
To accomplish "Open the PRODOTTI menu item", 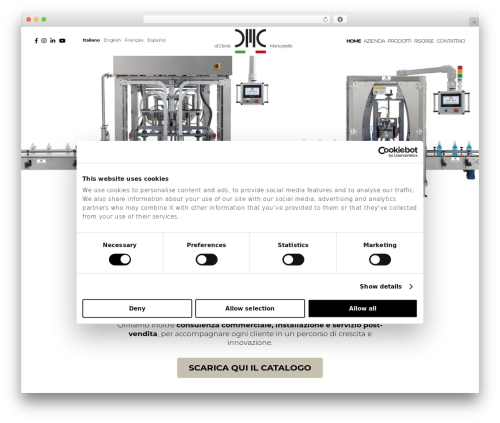I will click(400, 41).
